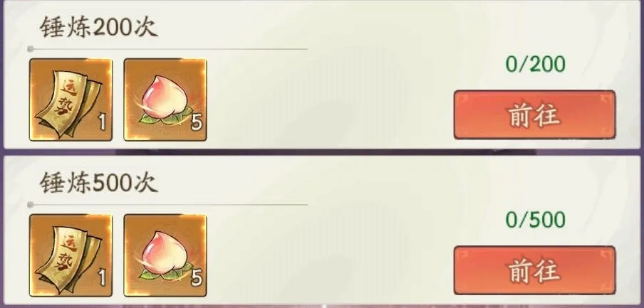This screenshot has height=308, width=644.
Task: Click quantity 5 on second task's peach
Action: click(x=197, y=277)
